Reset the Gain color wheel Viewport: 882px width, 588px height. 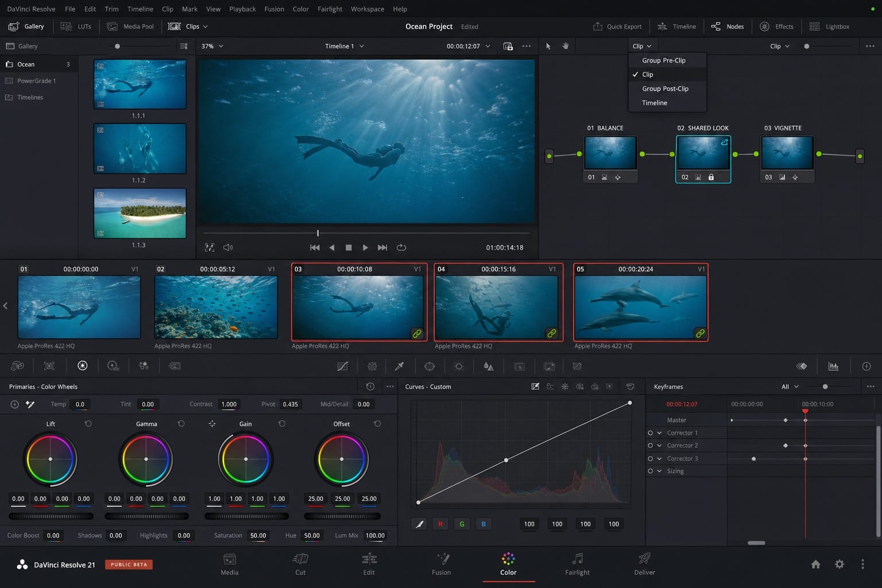(x=282, y=423)
